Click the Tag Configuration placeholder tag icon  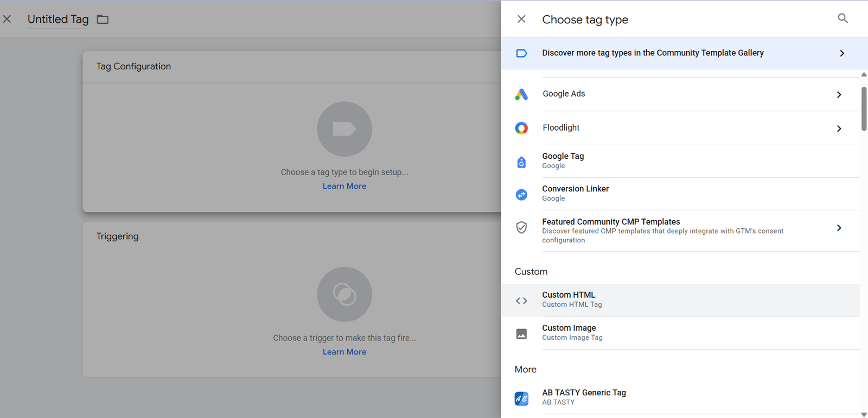coord(344,129)
